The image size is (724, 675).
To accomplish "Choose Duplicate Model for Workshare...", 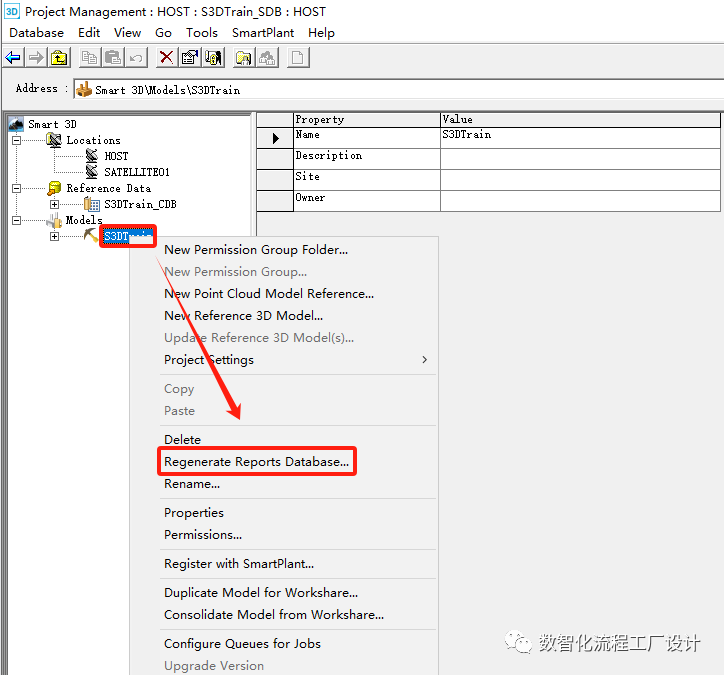I will (261, 593).
